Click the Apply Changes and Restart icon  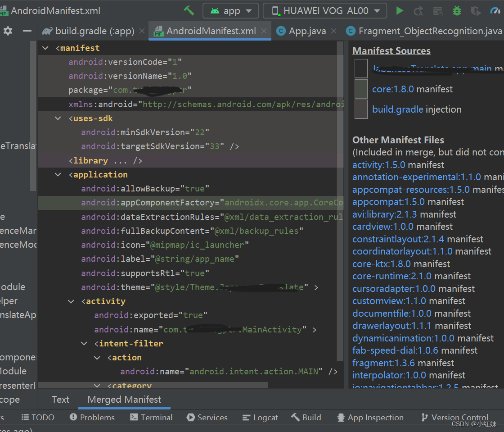(x=418, y=11)
